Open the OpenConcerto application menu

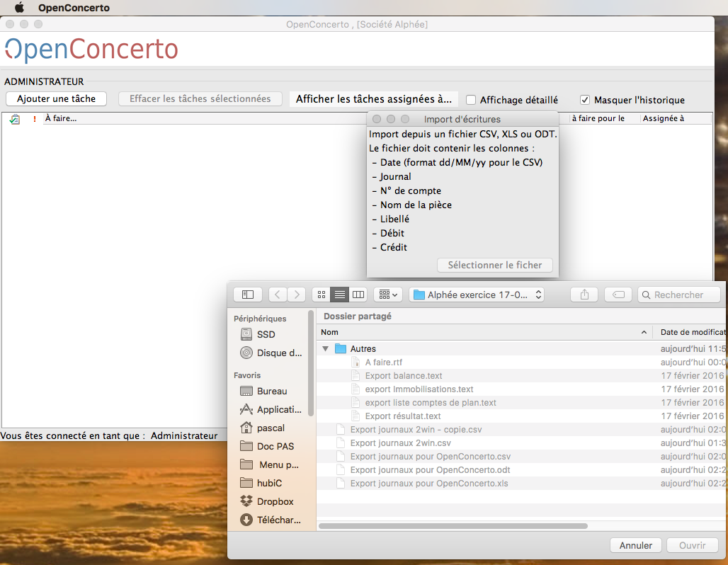pos(74,7)
